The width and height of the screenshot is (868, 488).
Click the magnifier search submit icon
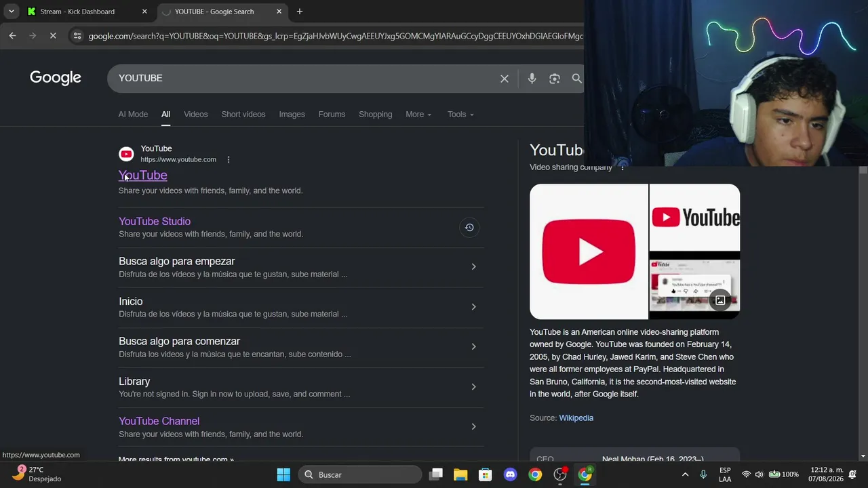[577, 79]
